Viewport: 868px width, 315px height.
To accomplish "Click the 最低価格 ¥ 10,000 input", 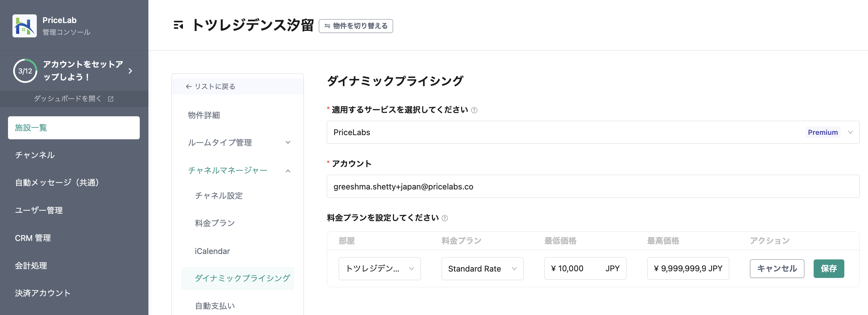I will 585,269.
